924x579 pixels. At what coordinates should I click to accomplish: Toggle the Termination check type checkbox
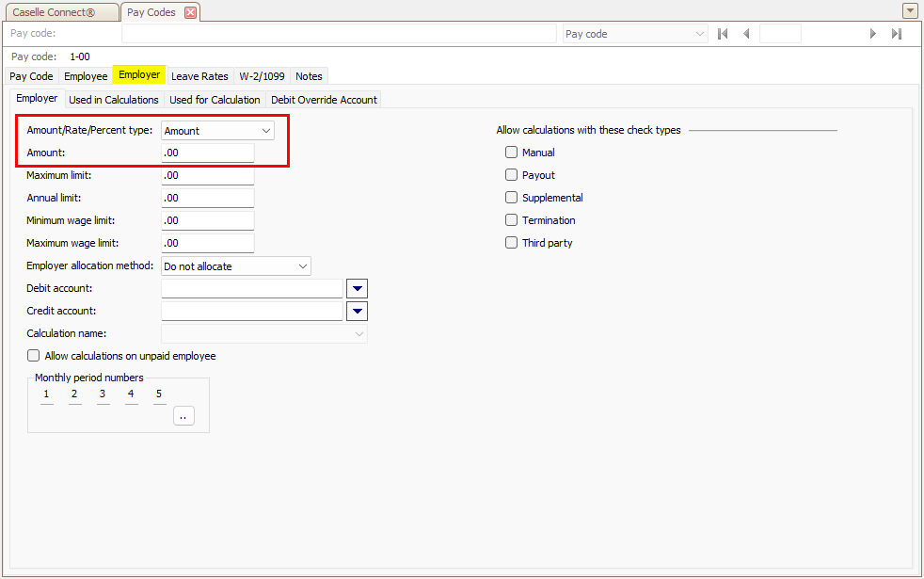[512, 220]
